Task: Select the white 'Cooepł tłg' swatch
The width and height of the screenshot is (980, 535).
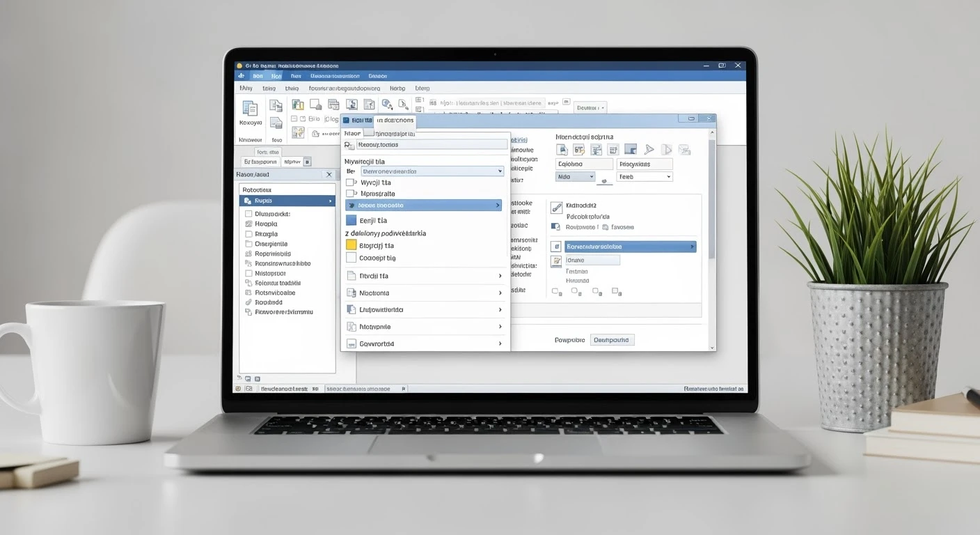Action: pyautogui.click(x=351, y=258)
